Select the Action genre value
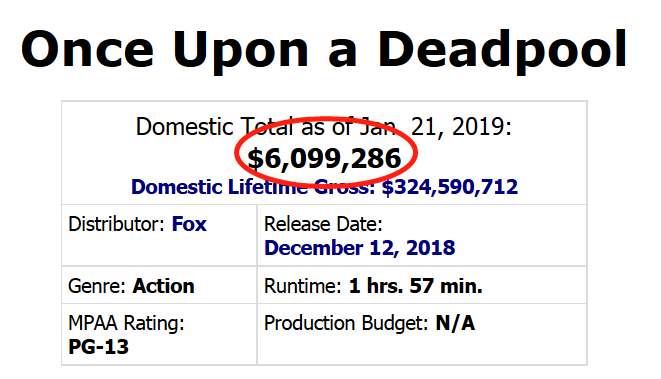661x379 pixels. (x=164, y=286)
